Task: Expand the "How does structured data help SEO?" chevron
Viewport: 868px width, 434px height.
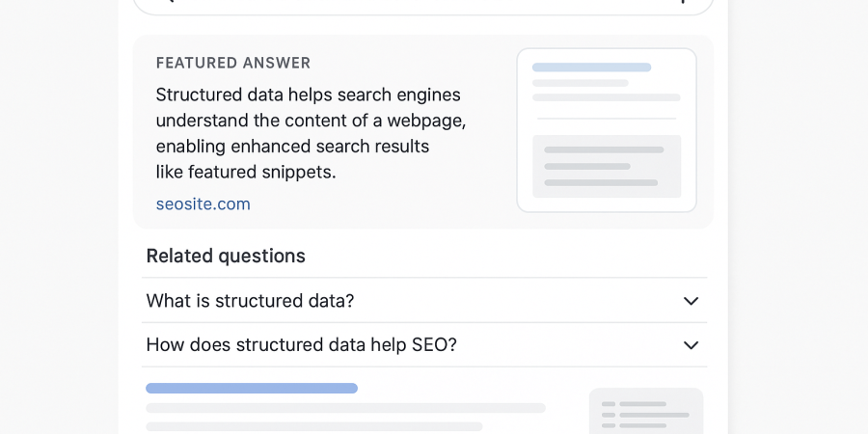Action: click(691, 345)
